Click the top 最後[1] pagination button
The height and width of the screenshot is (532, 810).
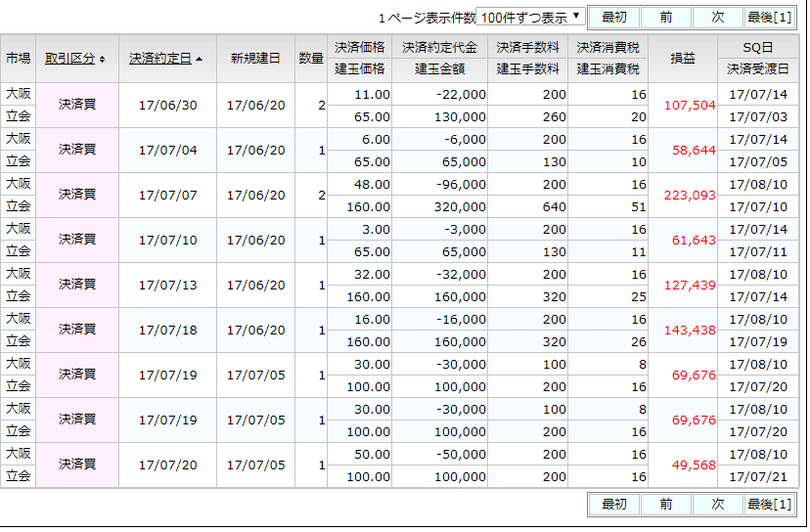click(x=769, y=18)
